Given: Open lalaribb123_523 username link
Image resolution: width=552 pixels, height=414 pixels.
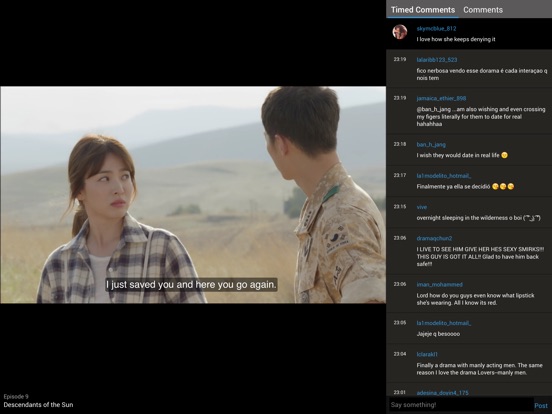Looking at the screenshot, I should [437, 60].
